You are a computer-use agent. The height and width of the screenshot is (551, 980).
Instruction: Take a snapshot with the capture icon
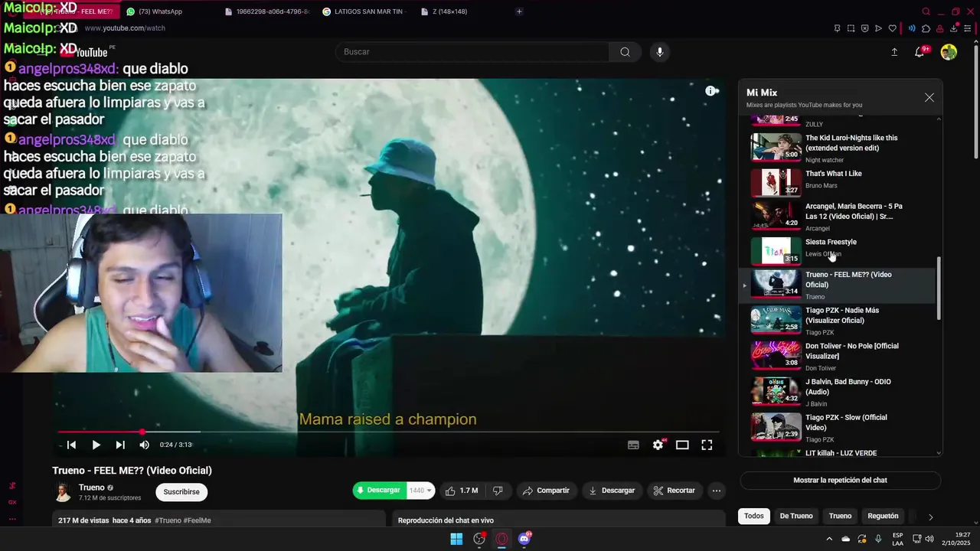(851, 28)
